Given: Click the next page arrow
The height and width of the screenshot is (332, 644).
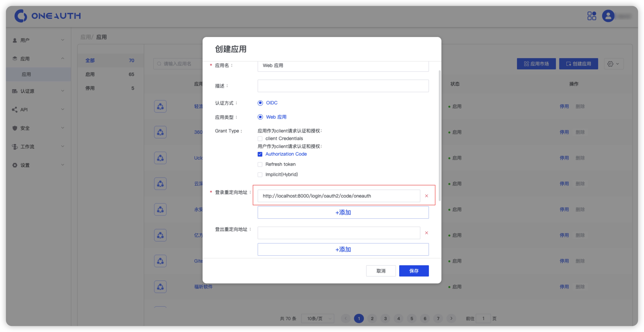Looking at the screenshot, I should click(x=451, y=318).
